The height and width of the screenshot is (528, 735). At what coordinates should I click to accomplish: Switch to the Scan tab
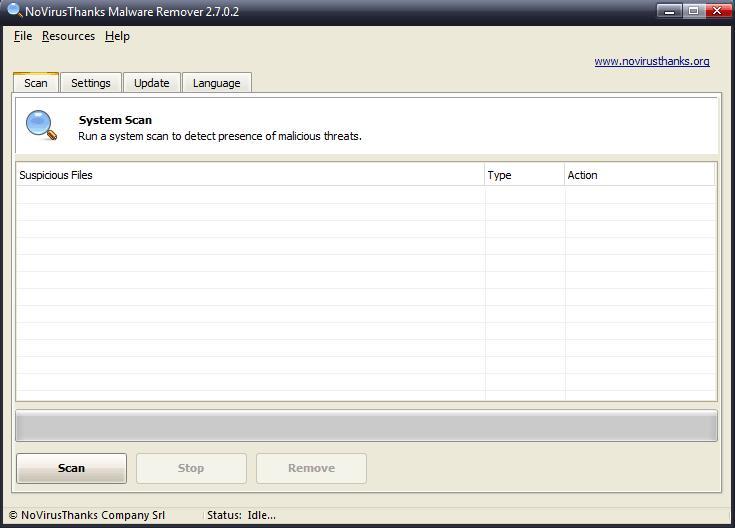[36, 83]
